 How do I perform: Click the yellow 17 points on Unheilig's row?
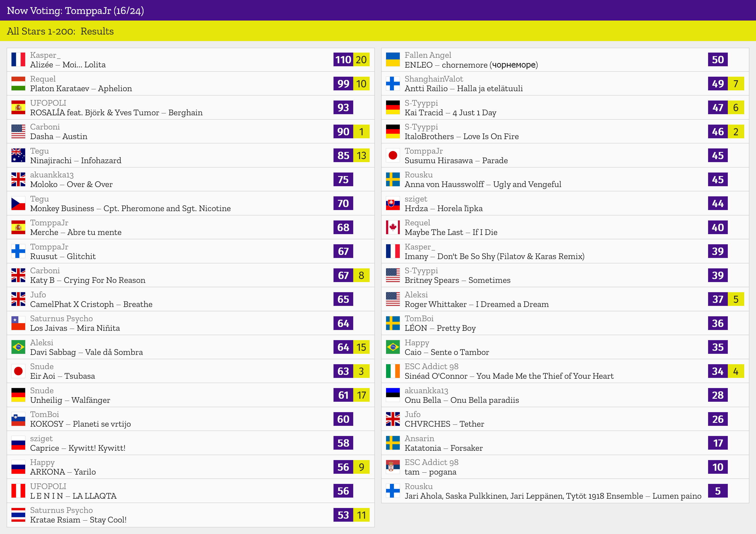point(361,395)
